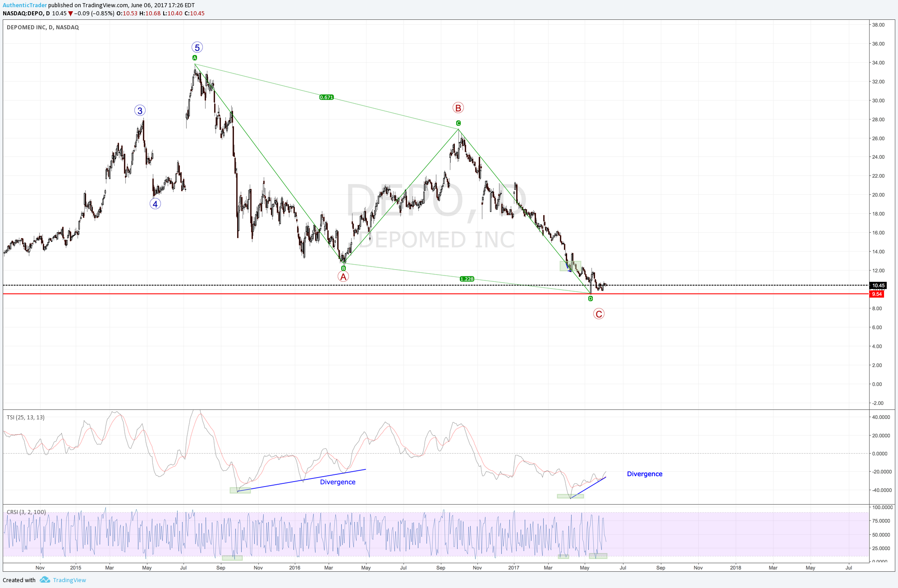Viewport: 898px width, 588px height.
Task: Click the CRSI (3, 2, 100) indicator title
Action: [26, 512]
